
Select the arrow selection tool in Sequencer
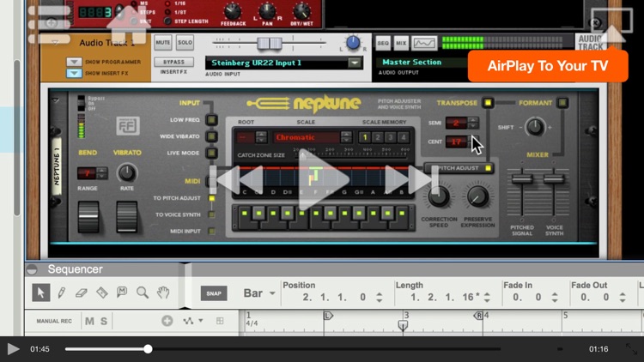[40, 293]
